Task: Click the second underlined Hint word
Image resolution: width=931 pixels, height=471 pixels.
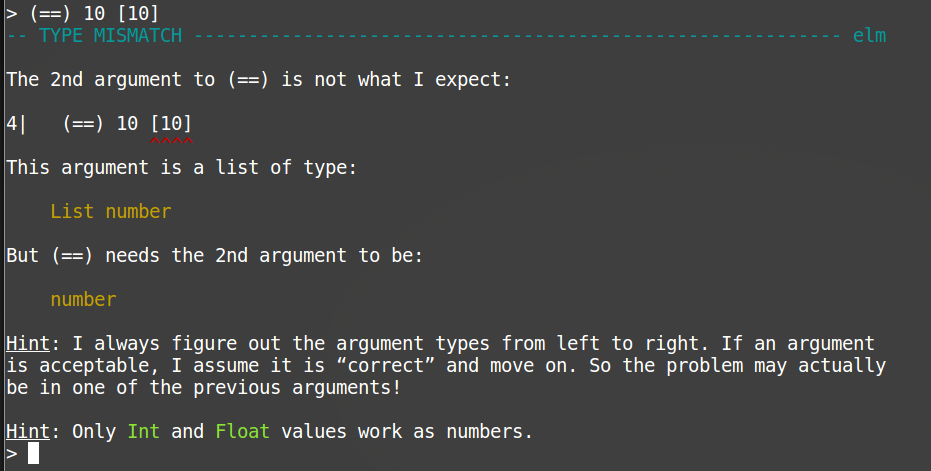Action: coord(28,431)
